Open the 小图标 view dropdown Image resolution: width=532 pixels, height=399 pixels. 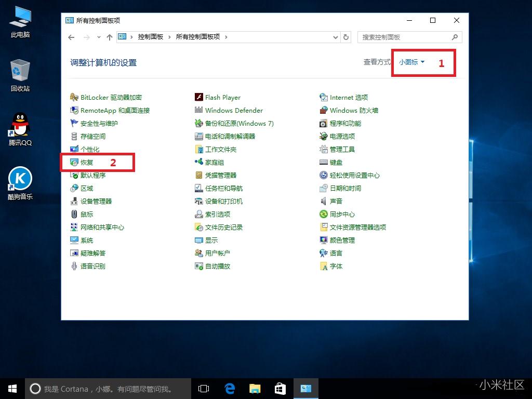(x=410, y=62)
